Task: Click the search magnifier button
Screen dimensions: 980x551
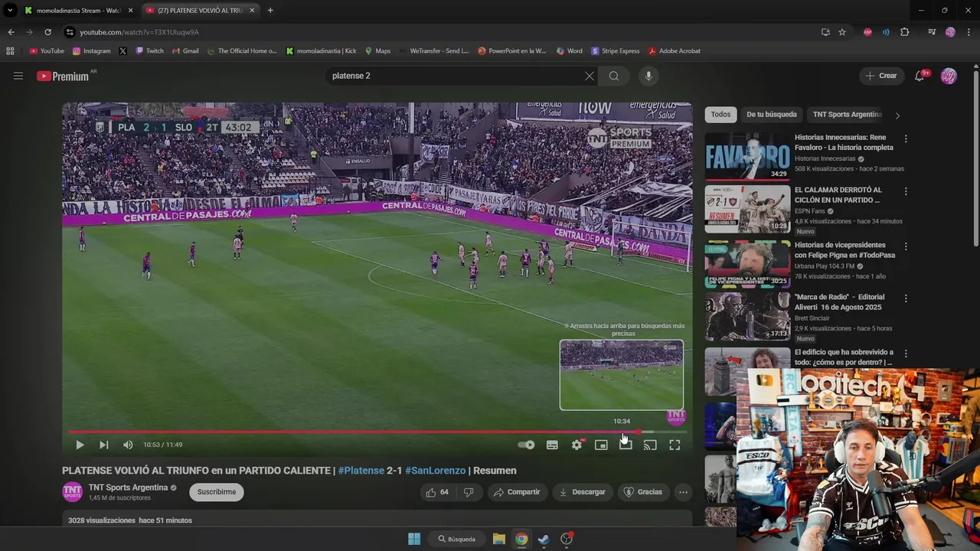Action: point(614,76)
